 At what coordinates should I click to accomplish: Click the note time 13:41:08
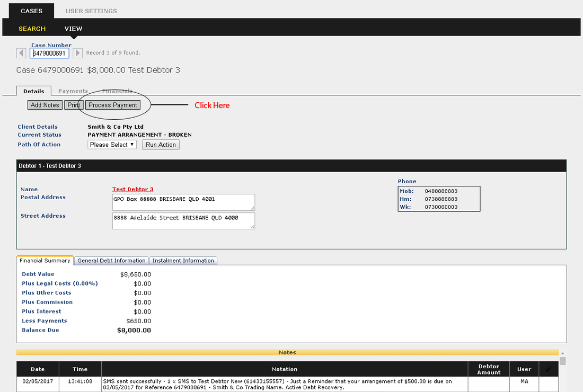80,381
